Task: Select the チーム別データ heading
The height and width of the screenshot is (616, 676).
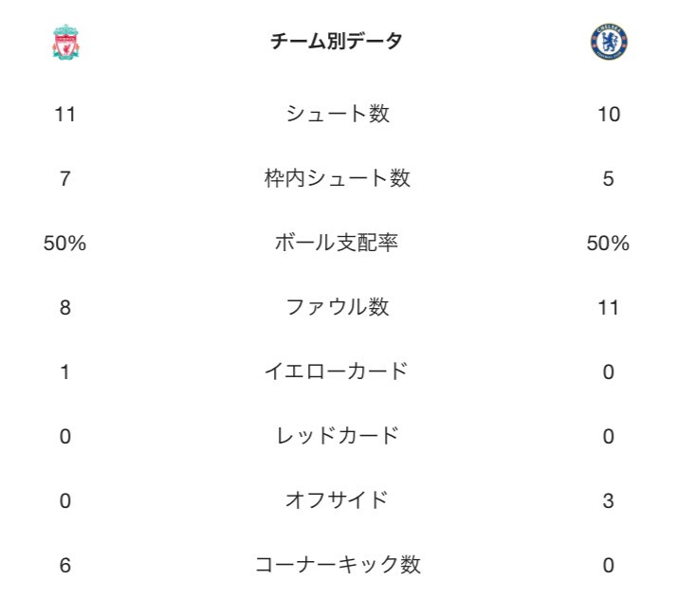Action: tap(337, 42)
